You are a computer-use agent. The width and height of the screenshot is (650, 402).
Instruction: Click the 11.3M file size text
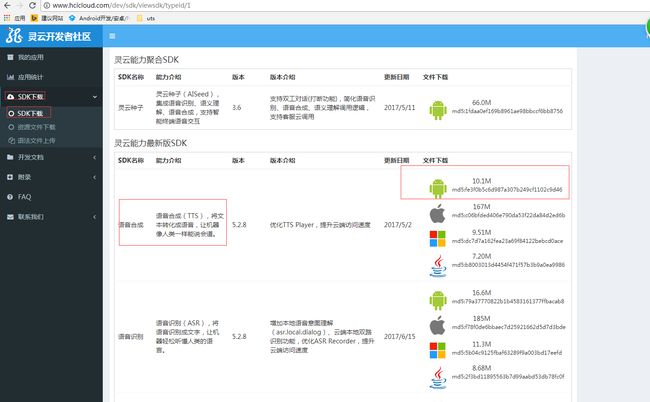(x=481, y=344)
